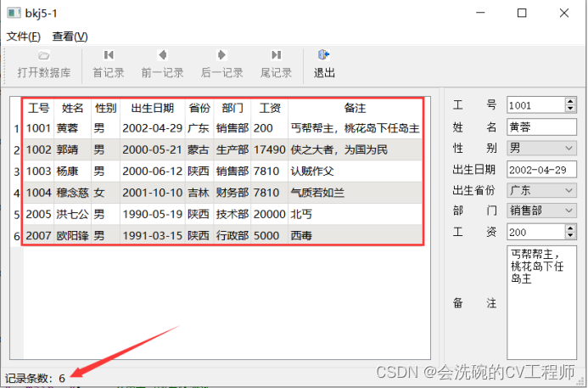Select row header 5 in table
Screen dimensions: 588x388
click(x=16, y=214)
